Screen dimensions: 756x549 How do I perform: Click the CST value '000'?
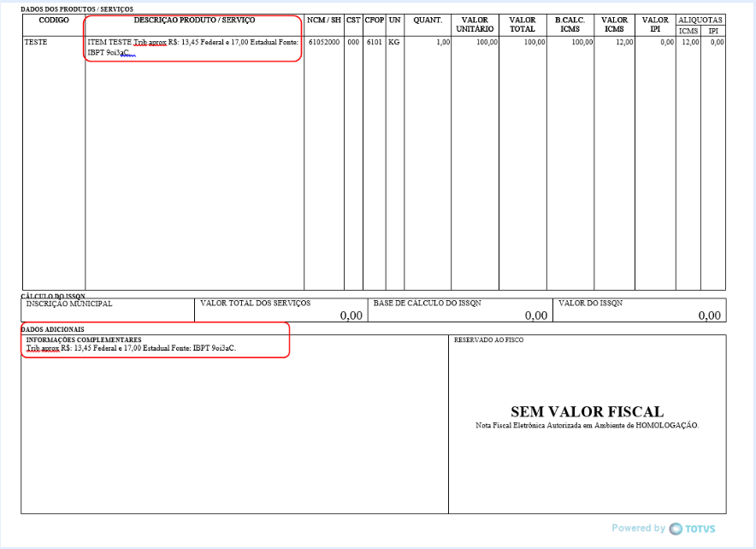coord(353,43)
